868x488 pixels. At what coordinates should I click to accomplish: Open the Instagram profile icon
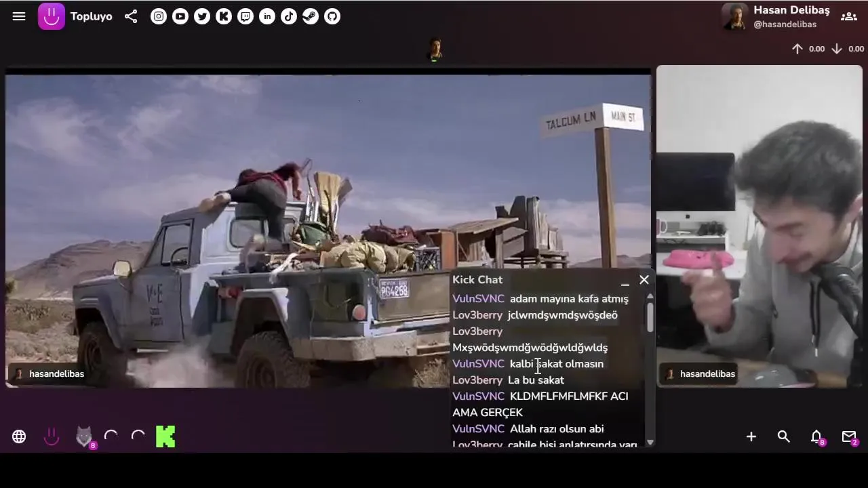pos(159,16)
